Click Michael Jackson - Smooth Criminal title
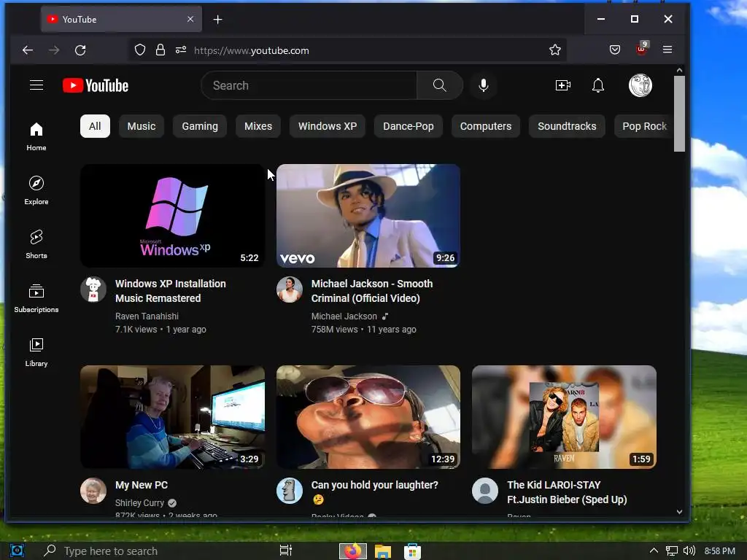This screenshot has width=747, height=560. coord(372,291)
